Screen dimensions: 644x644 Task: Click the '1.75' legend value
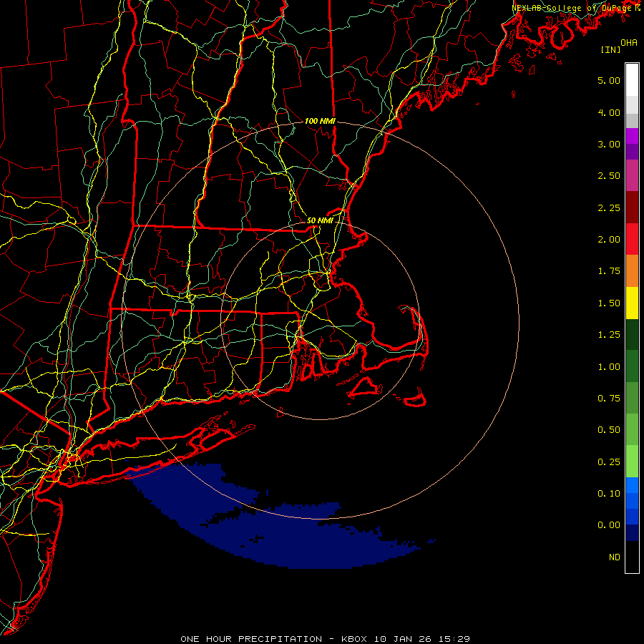click(x=609, y=271)
